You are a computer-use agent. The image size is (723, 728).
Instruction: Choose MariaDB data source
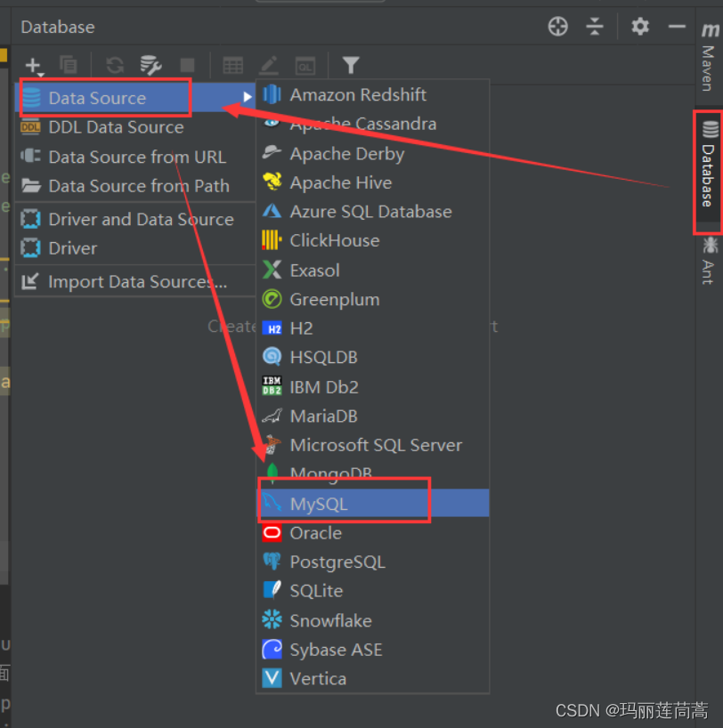coord(373,416)
